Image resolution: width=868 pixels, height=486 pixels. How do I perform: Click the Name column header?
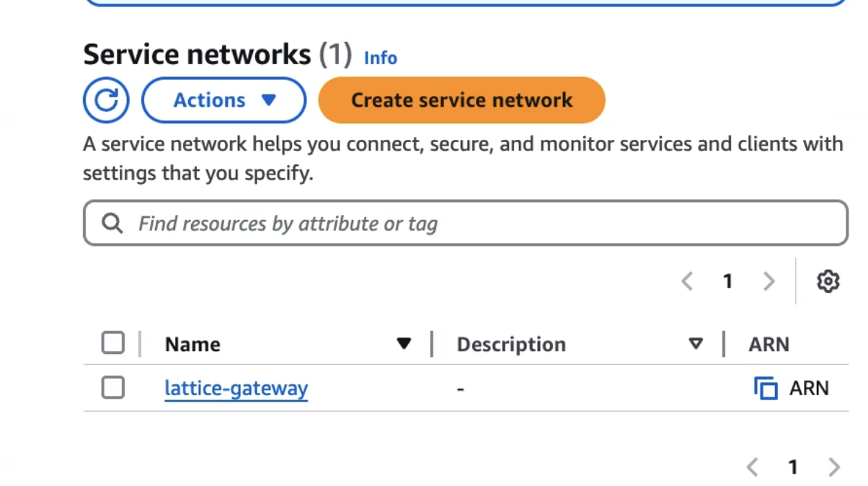[192, 345]
